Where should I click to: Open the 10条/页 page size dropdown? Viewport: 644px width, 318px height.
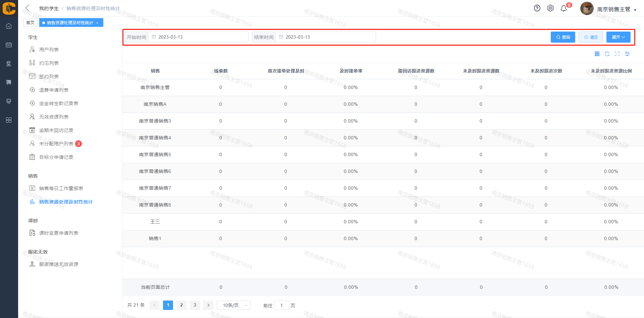(x=233, y=305)
